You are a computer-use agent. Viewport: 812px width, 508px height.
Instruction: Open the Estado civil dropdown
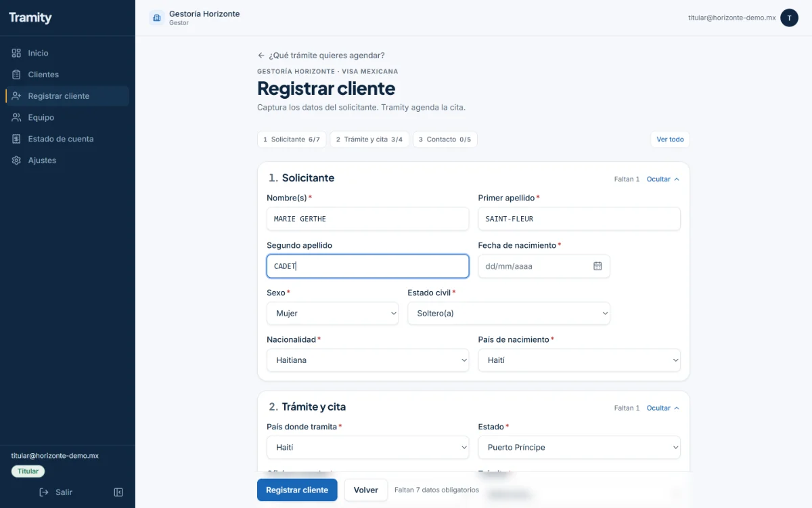point(509,314)
